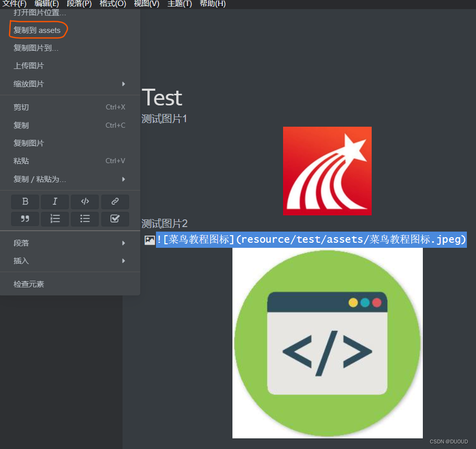Select 检查元素 in context menu
Screen dimensions: 476x449
point(70,284)
